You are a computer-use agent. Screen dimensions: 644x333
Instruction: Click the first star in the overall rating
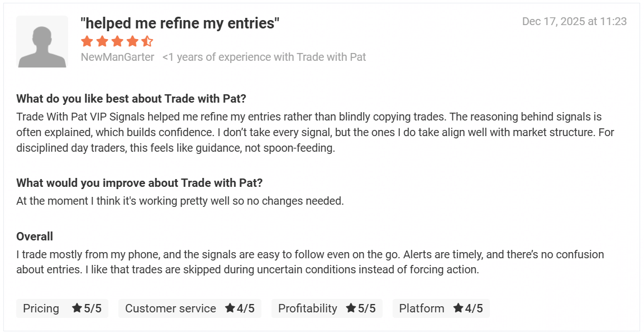[x=87, y=41]
